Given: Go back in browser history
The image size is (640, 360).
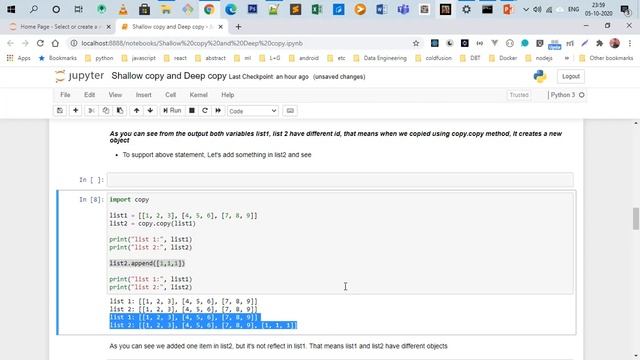Looking at the screenshot, I should pyautogui.click(x=10, y=43).
